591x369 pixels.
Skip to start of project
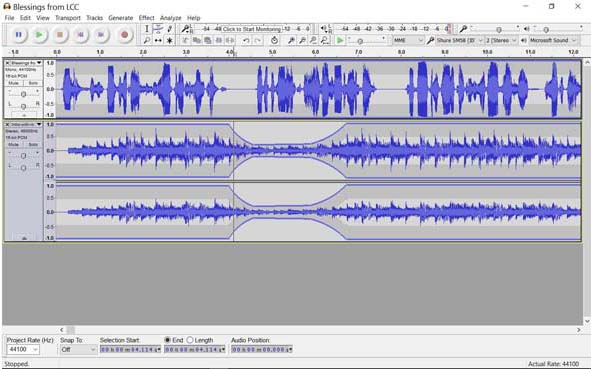click(80, 35)
